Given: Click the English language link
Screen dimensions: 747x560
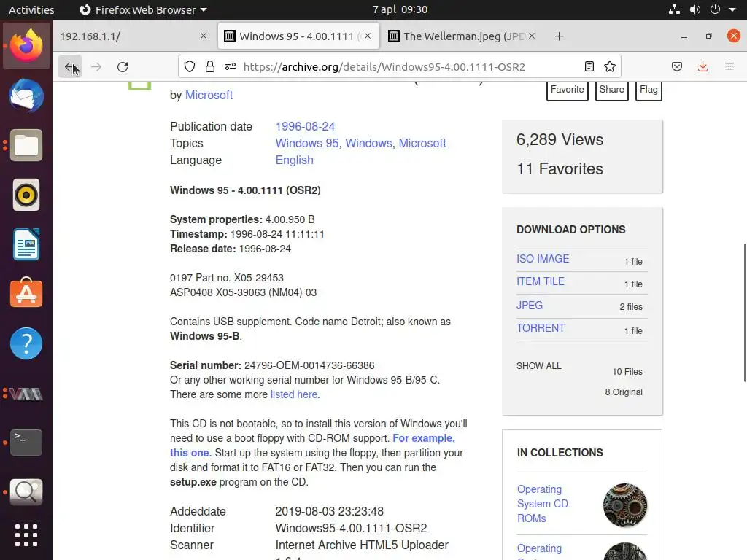Looking at the screenshot, I should tap(295, 160).
